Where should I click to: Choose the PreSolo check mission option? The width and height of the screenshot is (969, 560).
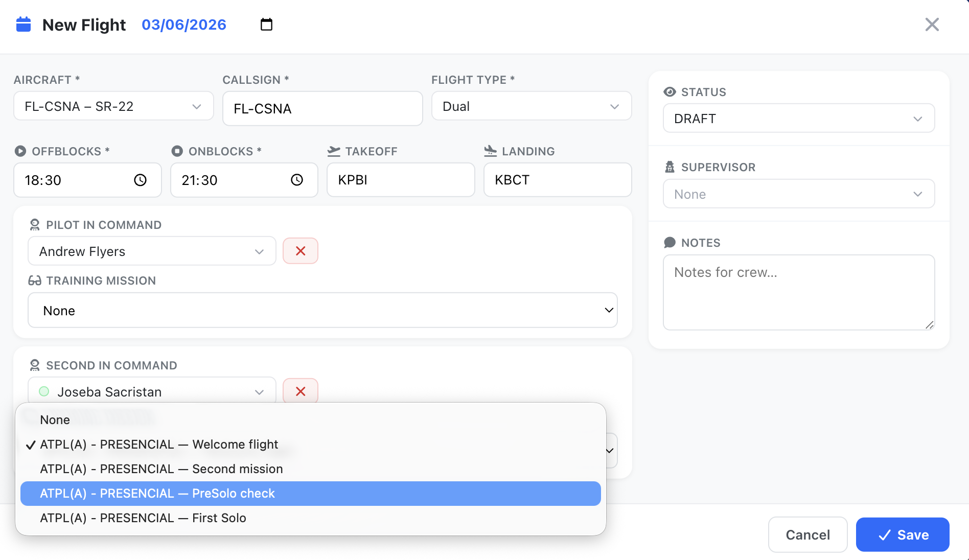(x=311, y=494)
